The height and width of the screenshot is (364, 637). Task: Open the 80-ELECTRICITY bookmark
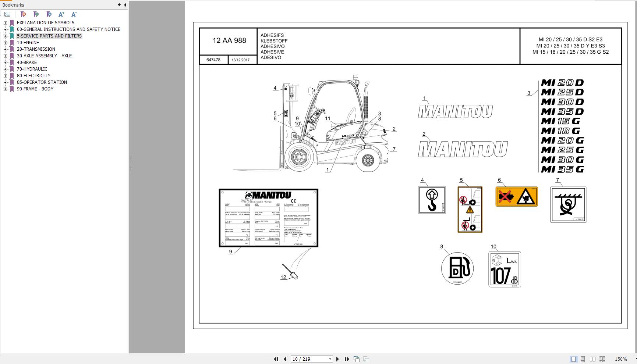click(x=33, y=76)
